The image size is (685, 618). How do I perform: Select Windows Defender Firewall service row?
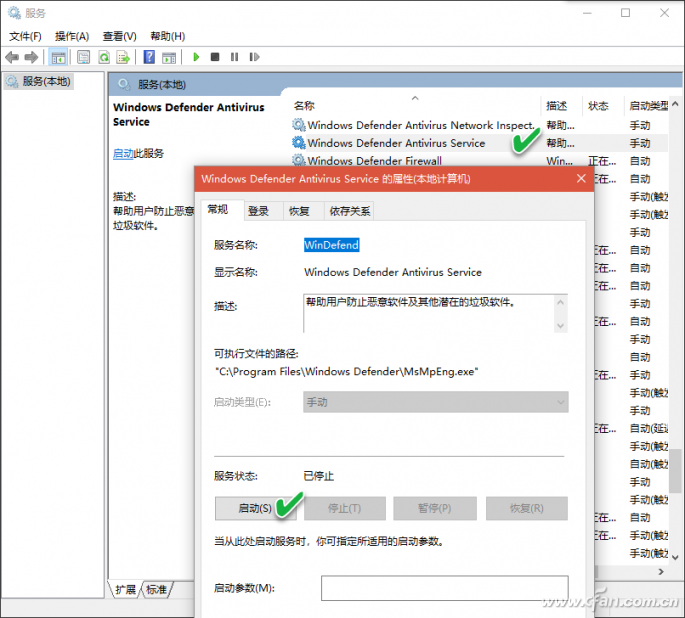374,161
